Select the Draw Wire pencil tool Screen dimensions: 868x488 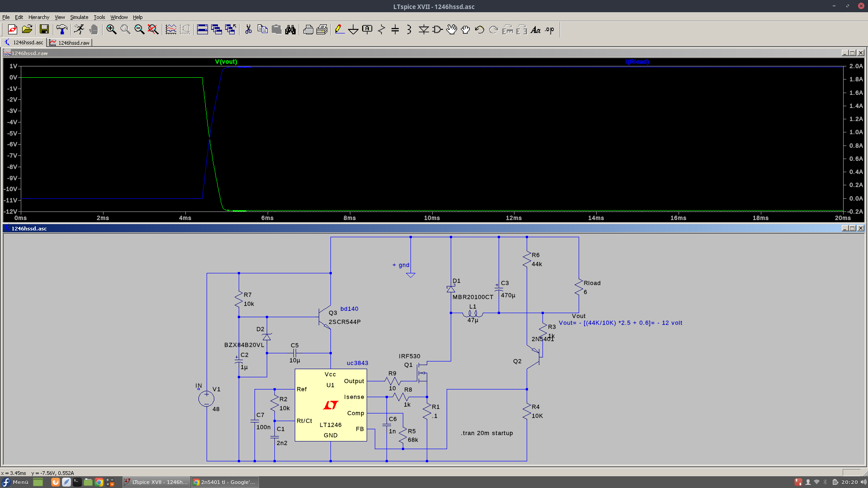click(340, 29)
